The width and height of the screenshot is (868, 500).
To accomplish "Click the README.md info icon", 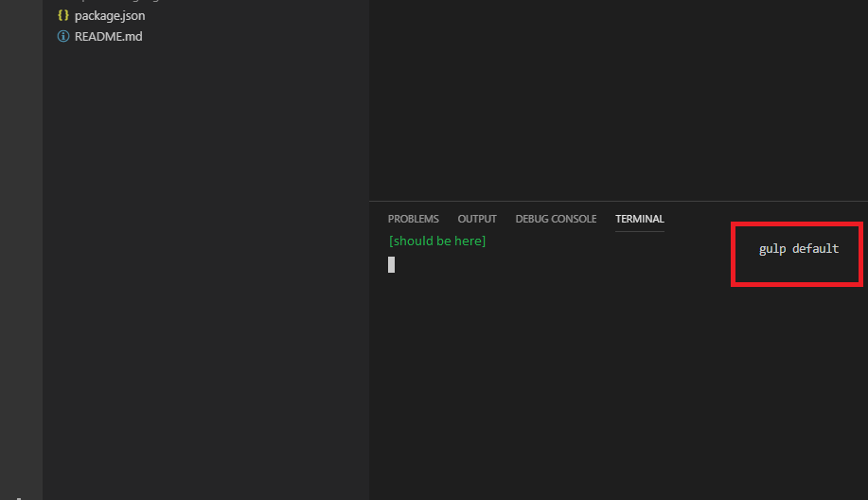I will (63, 37).
